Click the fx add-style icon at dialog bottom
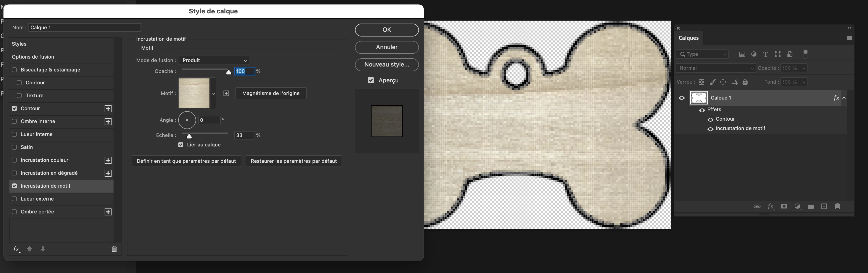 pyautogui.click(x=16, y=249)
